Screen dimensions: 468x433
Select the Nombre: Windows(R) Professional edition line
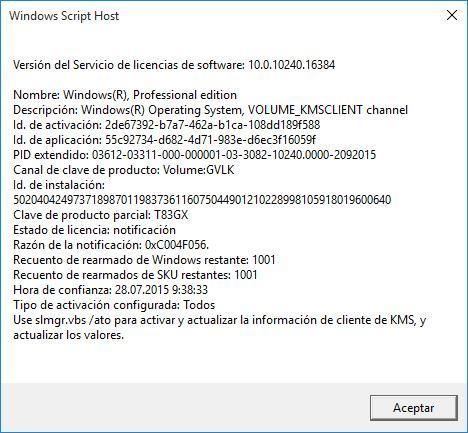pos(125,95)
